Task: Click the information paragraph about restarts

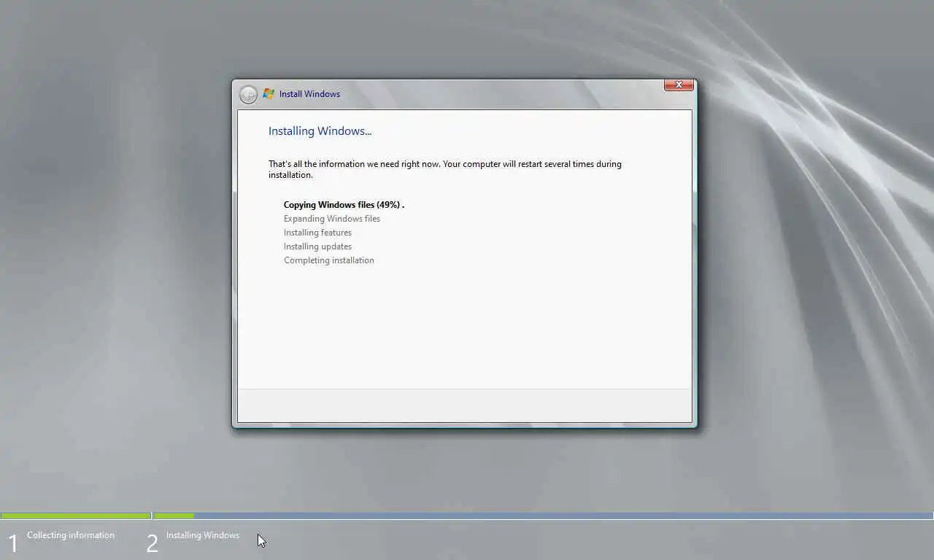Action: pos(445,169)
